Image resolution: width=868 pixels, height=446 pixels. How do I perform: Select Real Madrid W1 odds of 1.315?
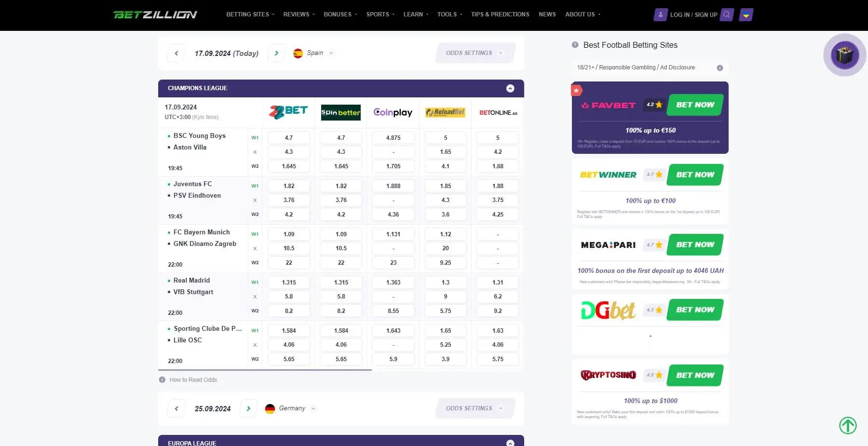pyautogui.click(x=288, y=282)
